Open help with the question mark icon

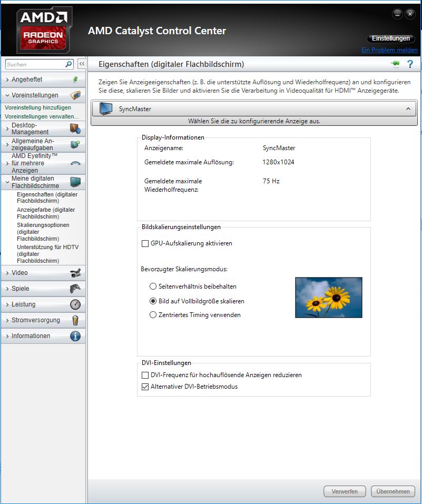click(410, 64)
